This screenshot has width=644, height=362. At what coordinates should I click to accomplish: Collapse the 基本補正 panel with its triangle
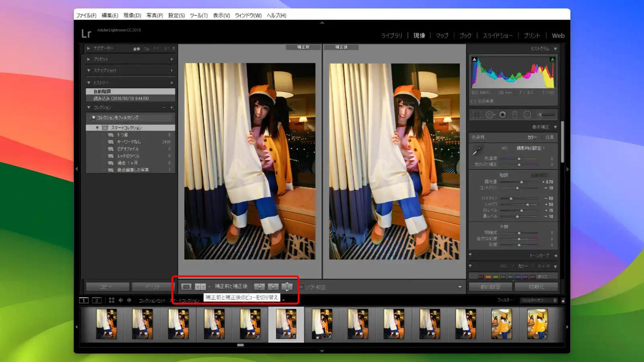556,126
